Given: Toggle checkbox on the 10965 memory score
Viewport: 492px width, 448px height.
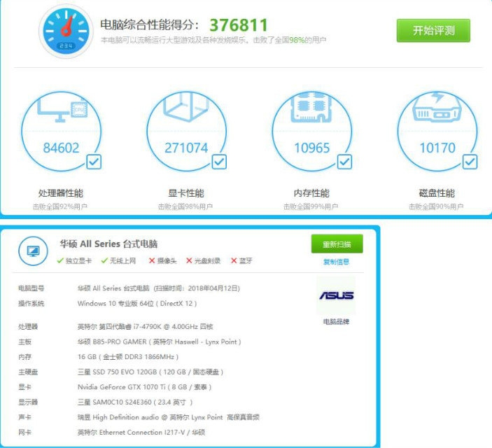Looking at the screenshot, I should (344, 162).
